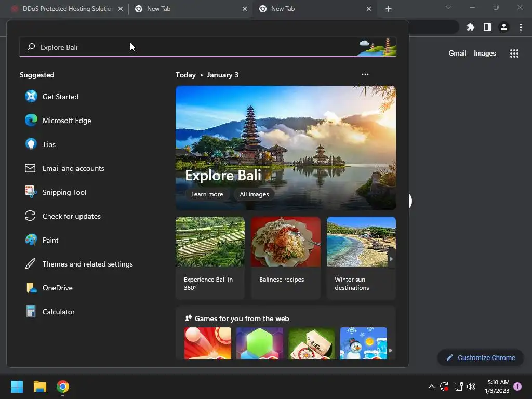
Task: Open the snowman game thumbnail
Action: (x=363, y=343)
